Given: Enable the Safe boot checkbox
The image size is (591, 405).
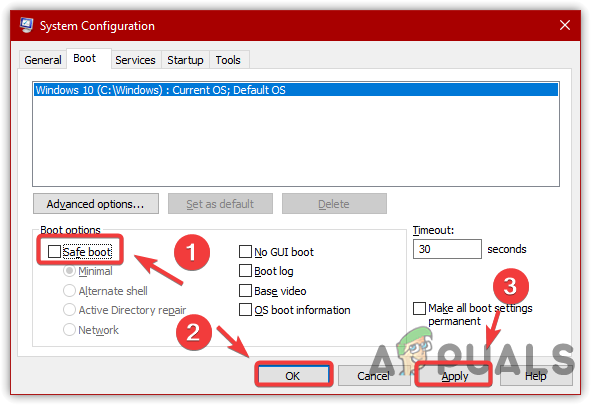Looking at the screenshot, I should pos(54,252).
